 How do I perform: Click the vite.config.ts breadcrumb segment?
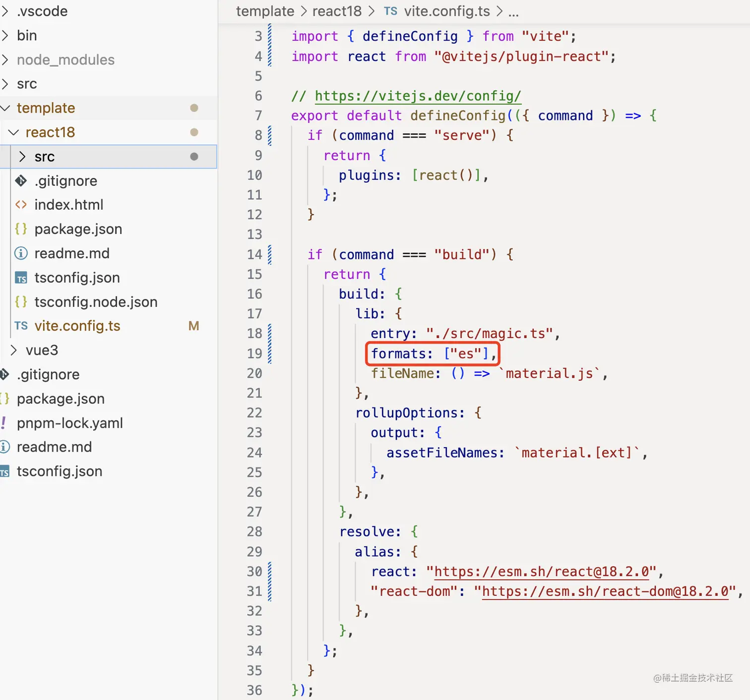tap(447, 11)
